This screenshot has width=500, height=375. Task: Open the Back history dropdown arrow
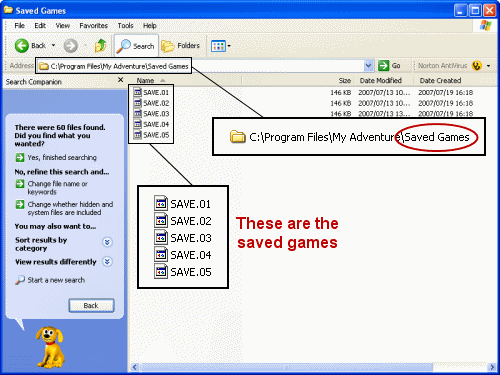(x=53, y=45)
